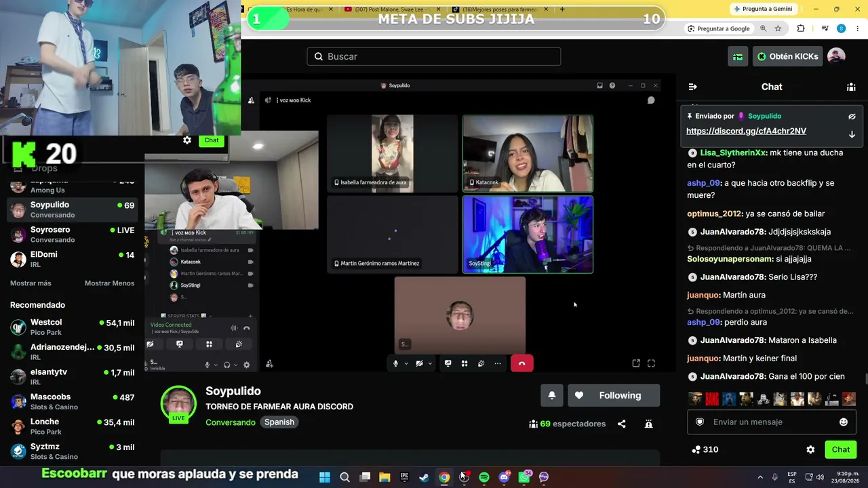868x488 pixels.
Task: Open Mejores poses TikTok browser tab
Action: point(499,9)
